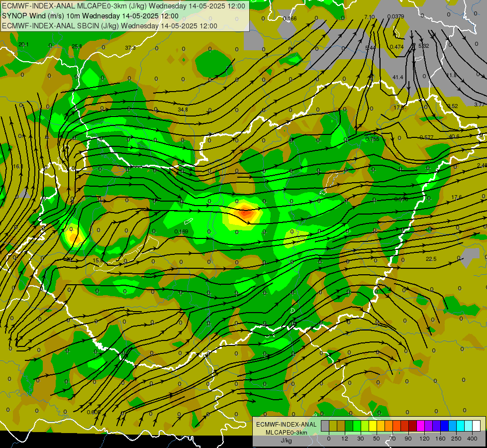Click the map value 0.169
487x448 pixels.
[x=181, y=231]
